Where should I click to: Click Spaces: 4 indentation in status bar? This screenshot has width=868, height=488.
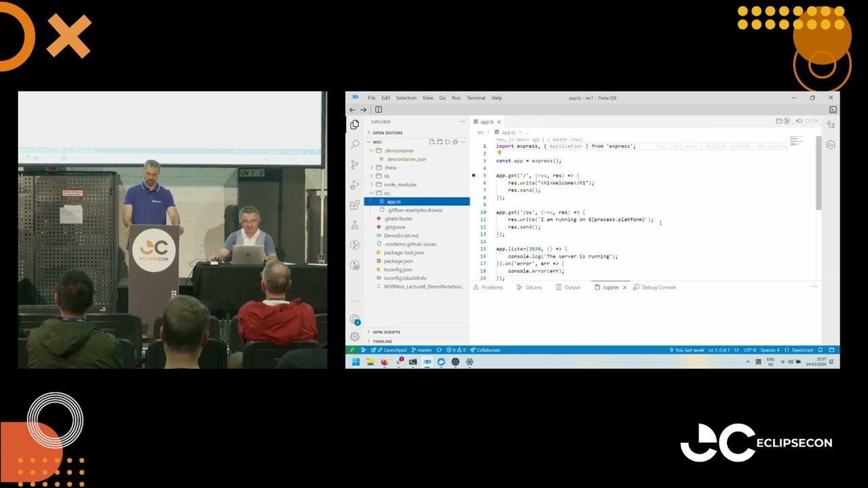point(770,350)
